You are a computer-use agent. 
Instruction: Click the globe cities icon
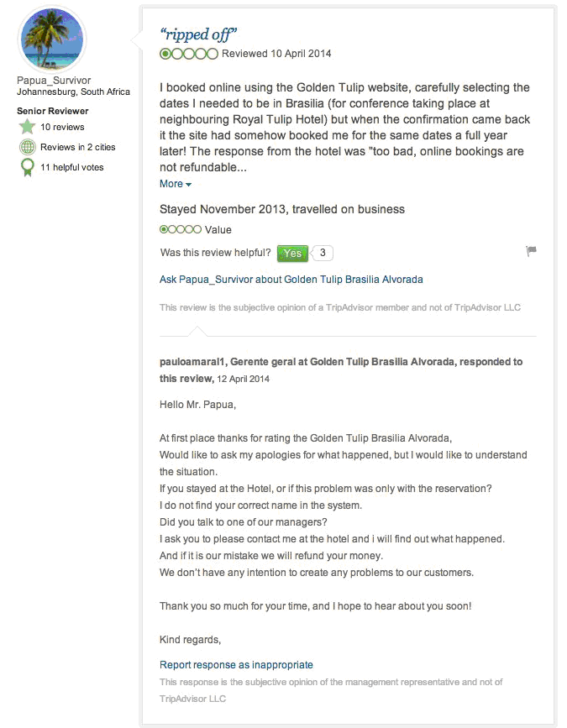(27, 147)
